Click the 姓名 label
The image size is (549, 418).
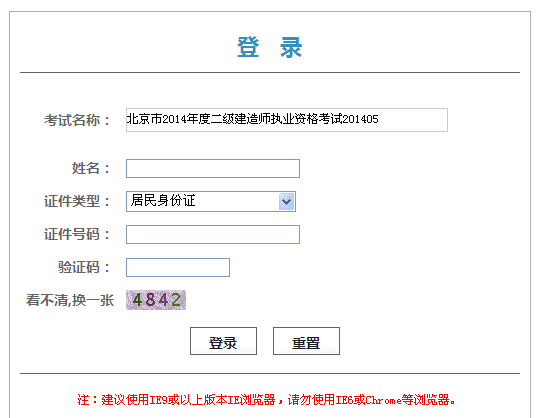(91, 168)
